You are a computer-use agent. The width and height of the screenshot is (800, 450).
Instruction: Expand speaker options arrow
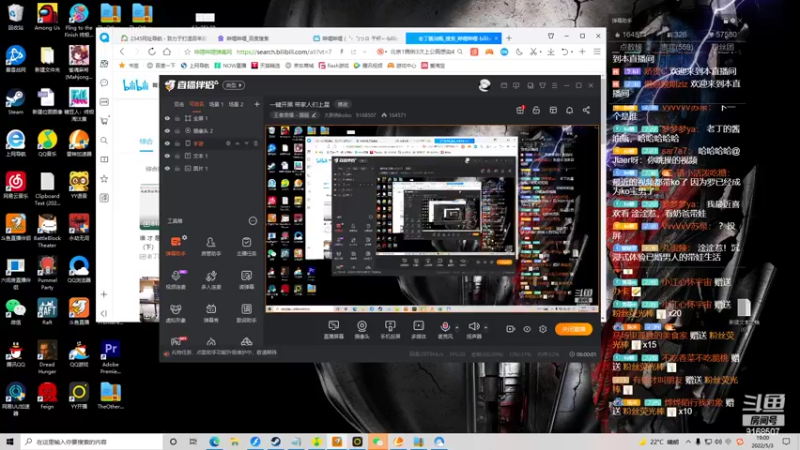[x=486, y=327]
